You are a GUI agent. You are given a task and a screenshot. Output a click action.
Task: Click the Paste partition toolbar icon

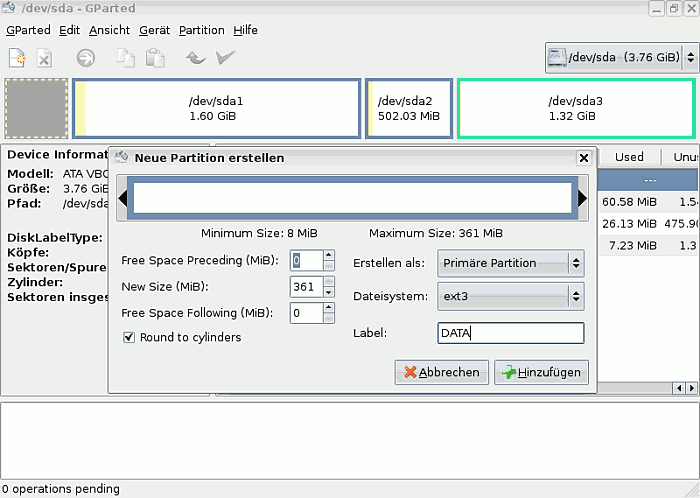coord(155,58)
